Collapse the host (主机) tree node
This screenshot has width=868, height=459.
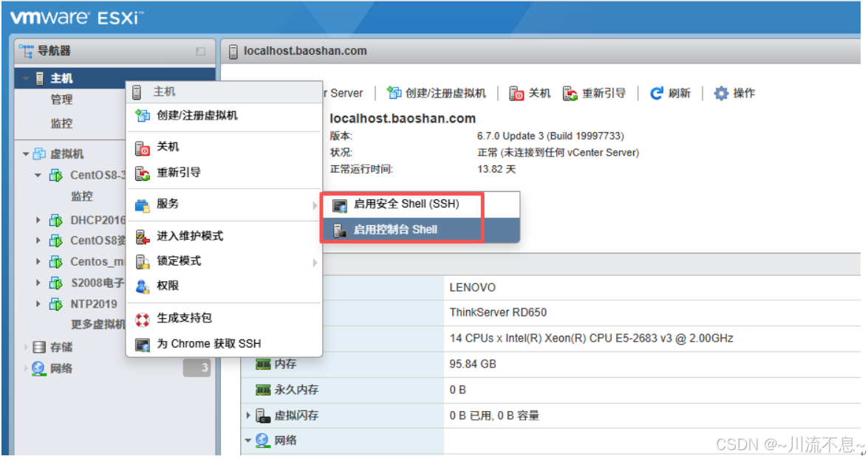pyautogui.click(x=25, y=79)
